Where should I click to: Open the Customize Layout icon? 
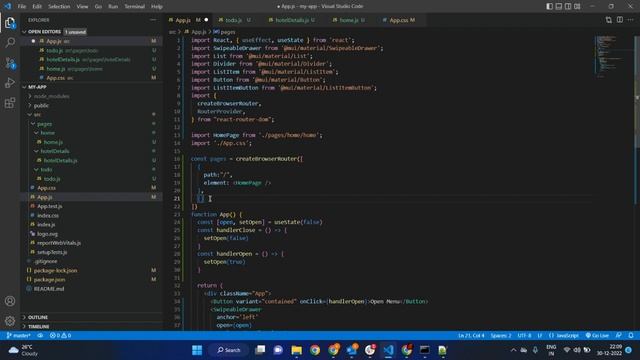click(x=577, y=6)
